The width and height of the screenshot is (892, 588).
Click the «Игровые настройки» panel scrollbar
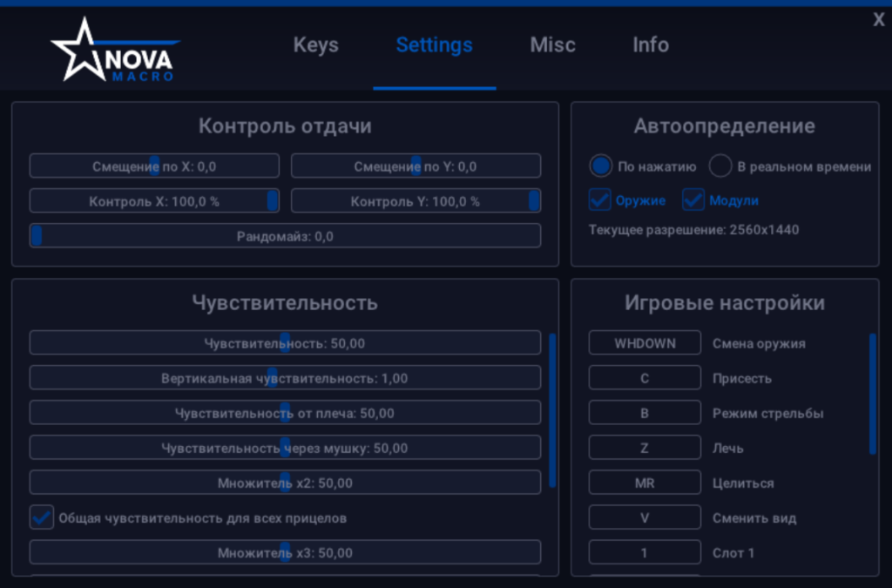click(872, 394)
